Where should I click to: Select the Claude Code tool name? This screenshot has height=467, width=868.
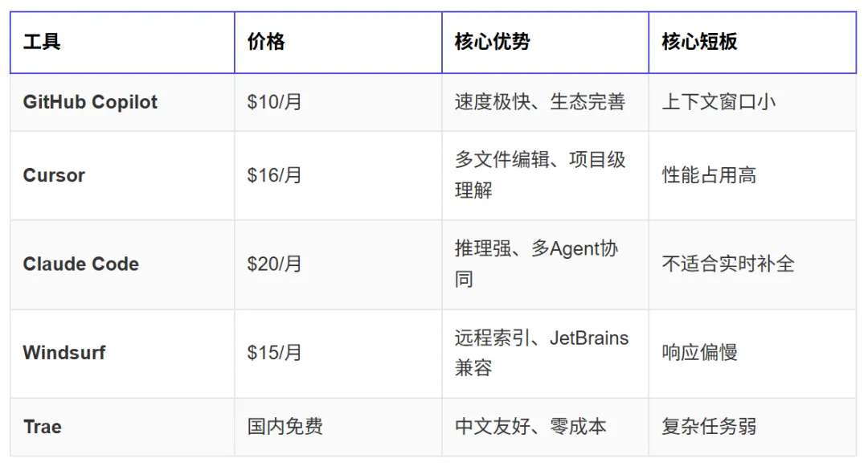[81, 264]
